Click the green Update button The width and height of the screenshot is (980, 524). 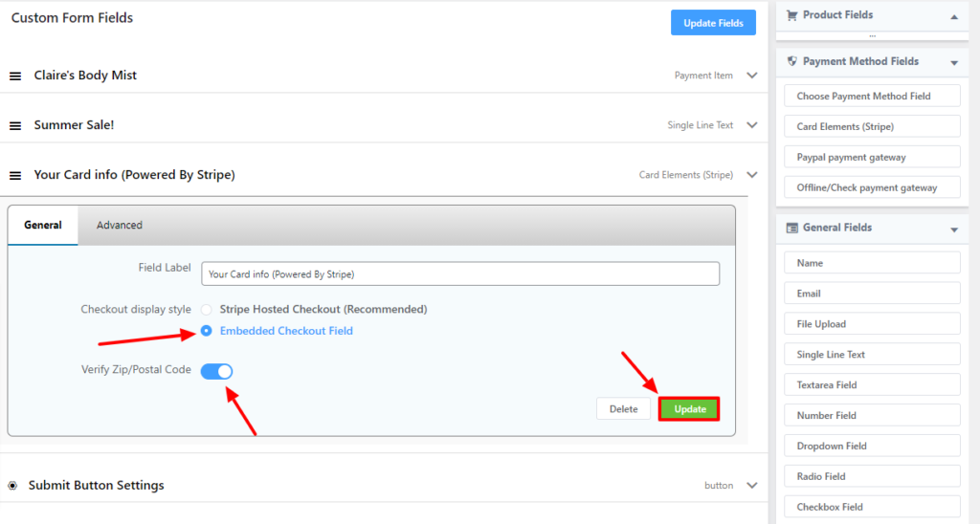pyautogui.click(x=689, y=409)
